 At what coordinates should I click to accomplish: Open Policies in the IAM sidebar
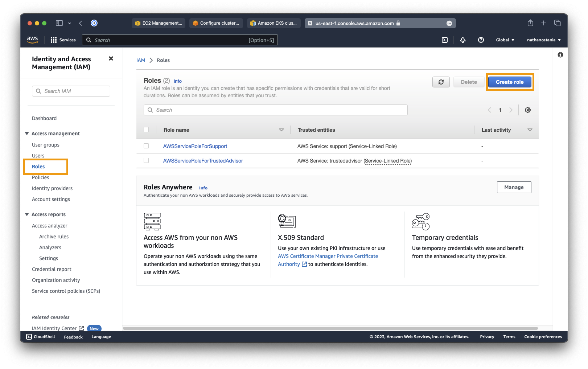(x=41, y=177)
